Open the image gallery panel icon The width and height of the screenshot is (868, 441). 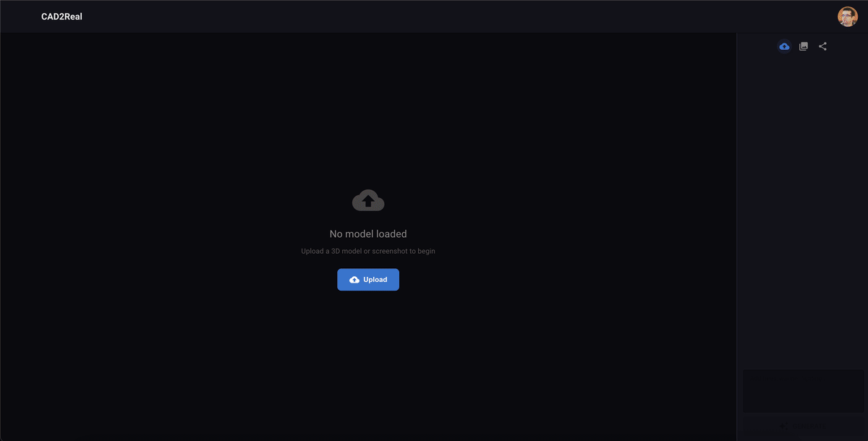point(804,46)
